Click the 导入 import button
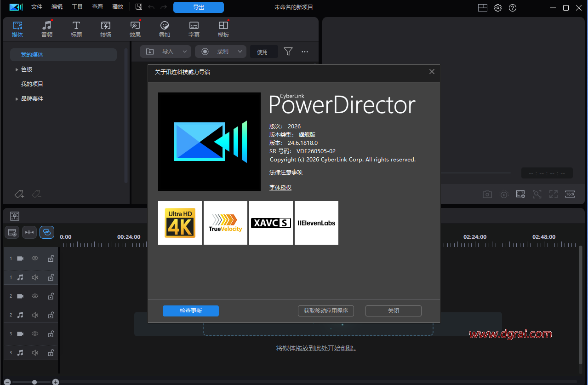The image size is (588, 385). (160, 52)
